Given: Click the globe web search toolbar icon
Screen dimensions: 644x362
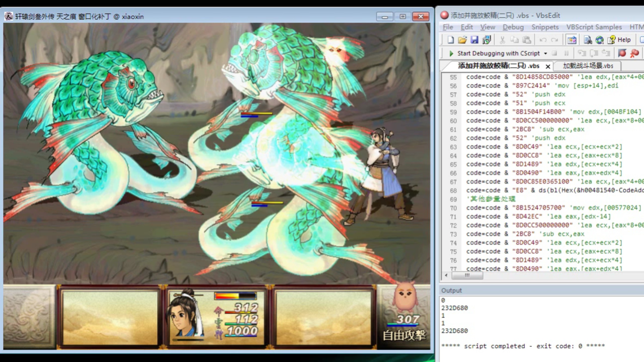Looking at the screenshot, I should pos(599,40).
